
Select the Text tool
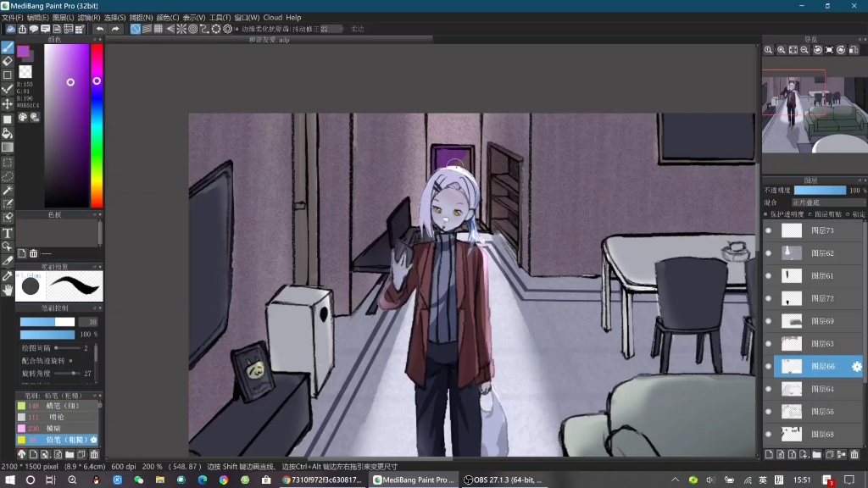(7, 233)
